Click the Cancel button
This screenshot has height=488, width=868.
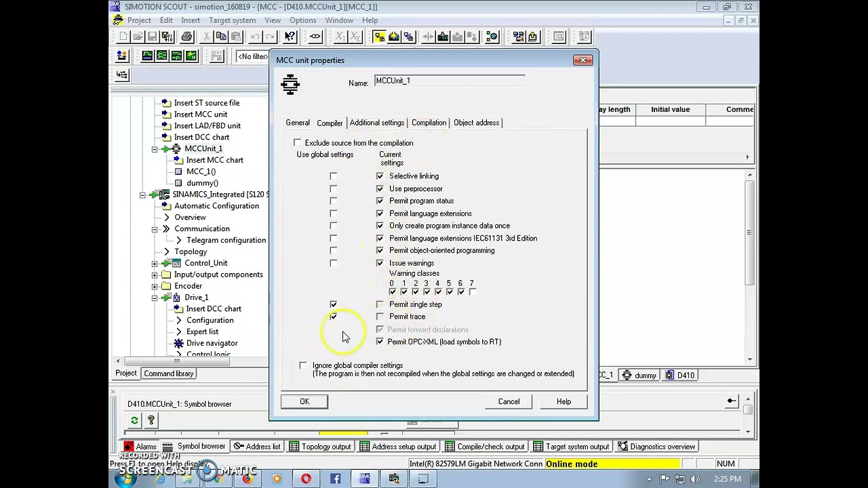(x=509, y=402)
